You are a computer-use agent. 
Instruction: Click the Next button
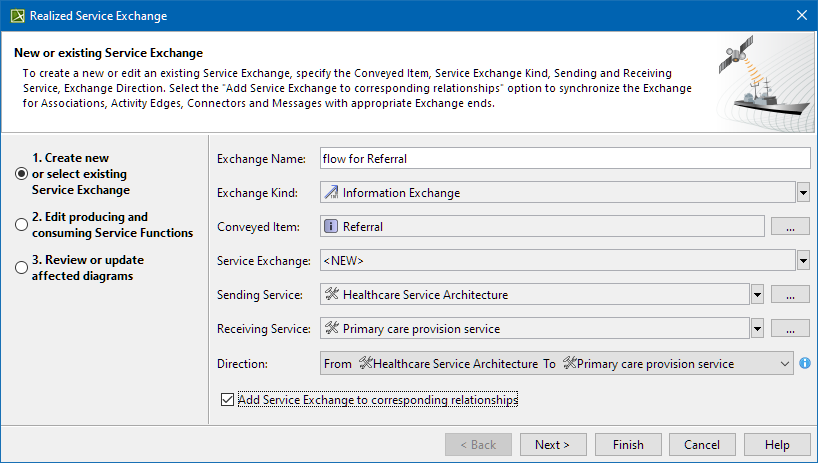click(552, 444)
